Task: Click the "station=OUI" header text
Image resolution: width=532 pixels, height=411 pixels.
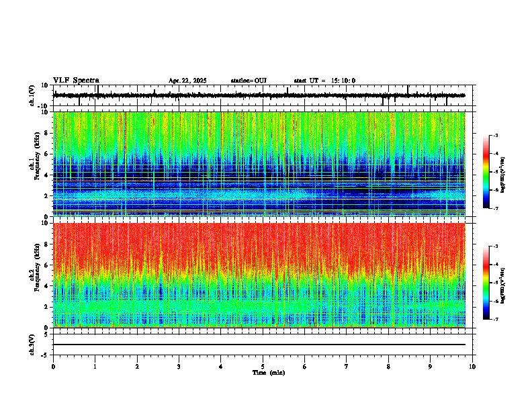Action: coord(249,81)
